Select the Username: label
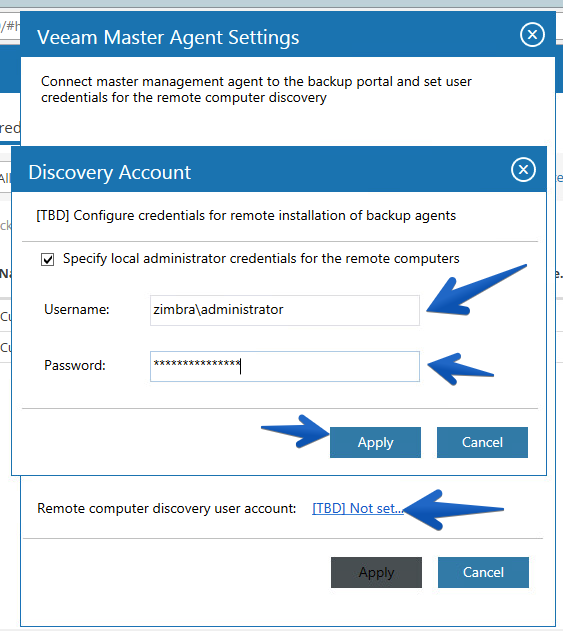This screenshot has width=563, height=631. click(77, 309)
